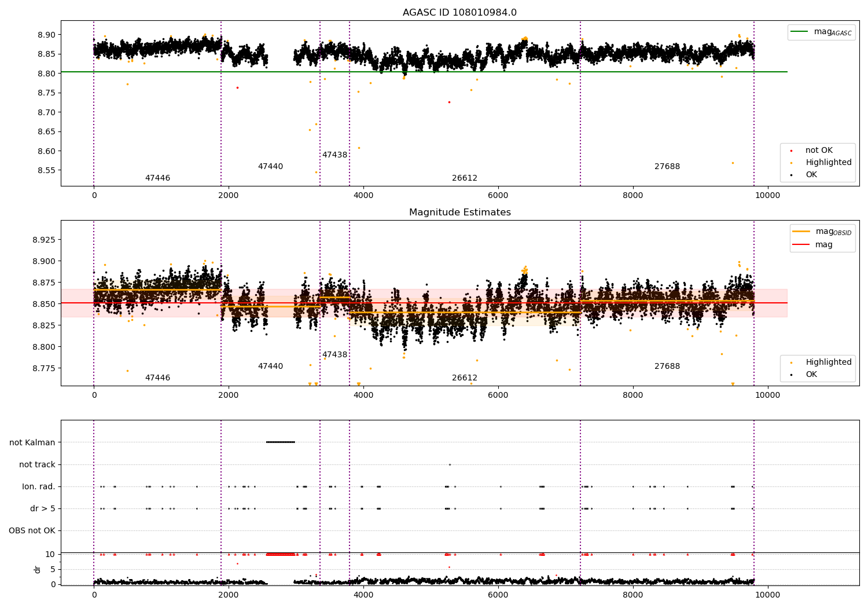Screen dimensions: 868x608
Task: Click x-tick 8000 on middle plot
Action: click(633, 395)
